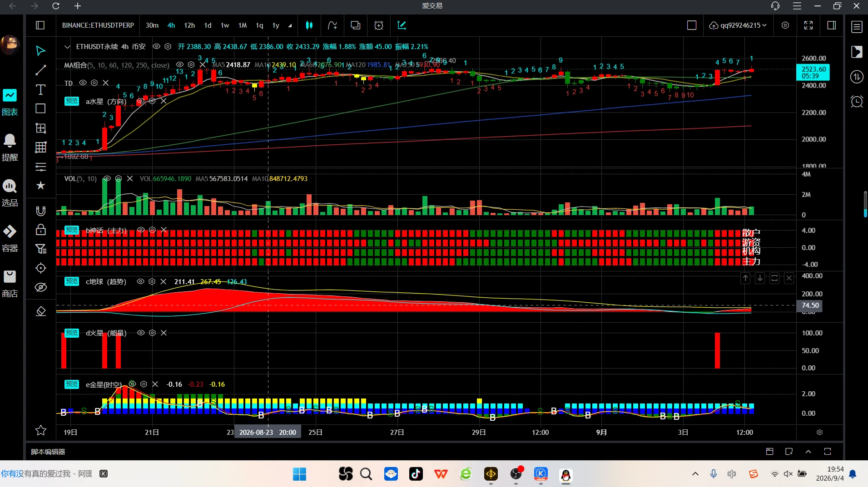Switch to the 4h timeframe
868x487 pixels.
coord(171,25)
